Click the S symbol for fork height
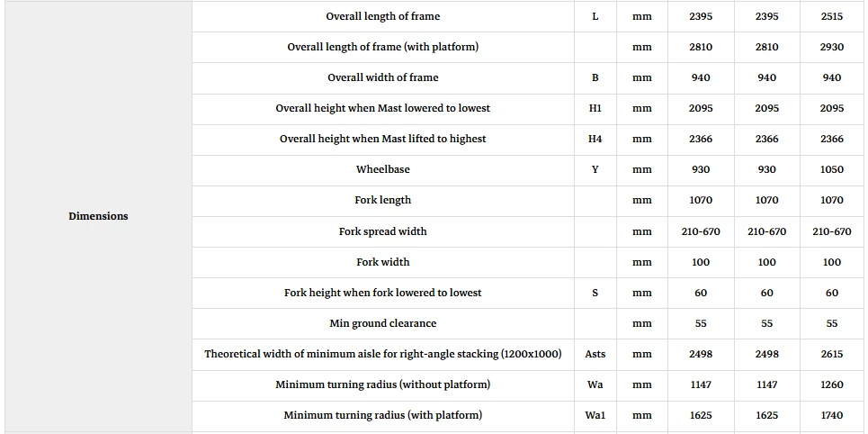Screen dimensions: 868x434 point(595,293)
